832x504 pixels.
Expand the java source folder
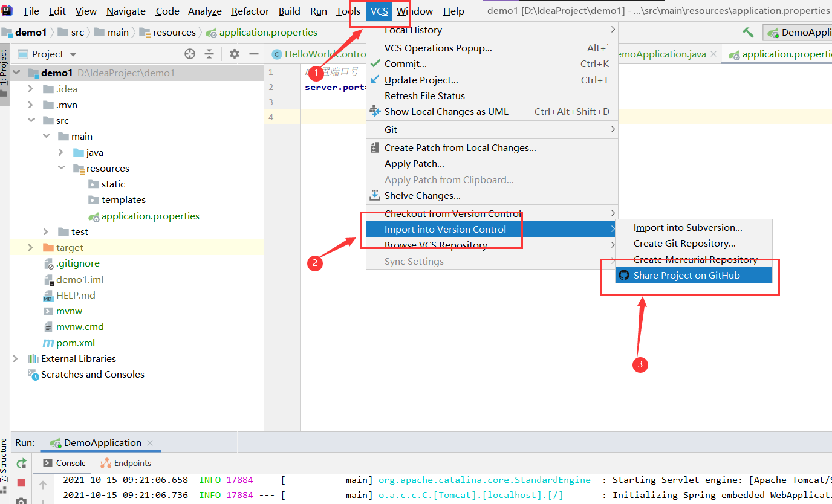pos(61,152)
